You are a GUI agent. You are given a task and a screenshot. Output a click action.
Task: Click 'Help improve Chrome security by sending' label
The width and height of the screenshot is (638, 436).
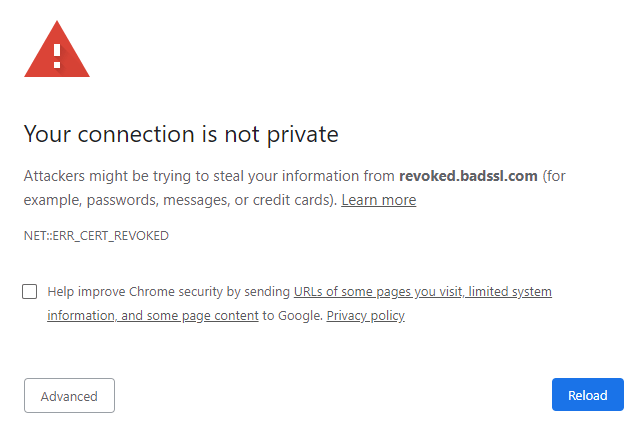coord(168,292)
